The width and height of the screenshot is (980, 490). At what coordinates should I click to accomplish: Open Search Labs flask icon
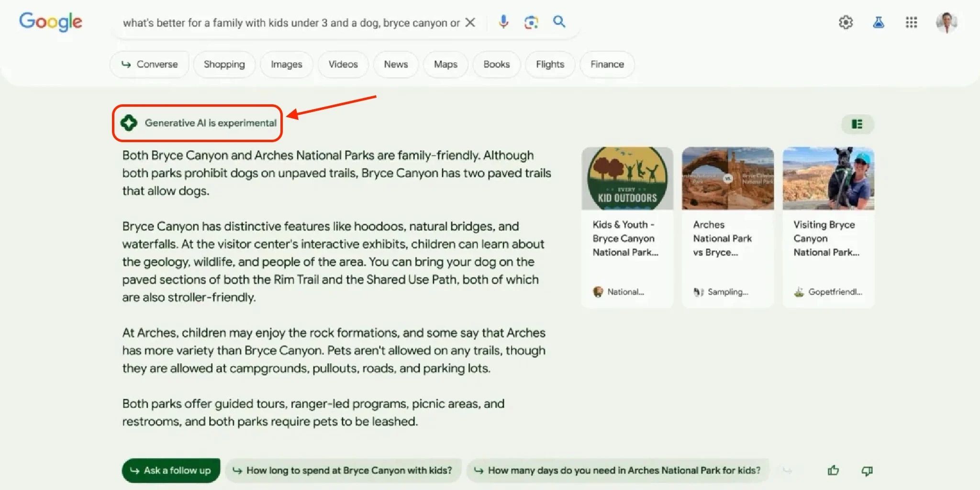879,22
